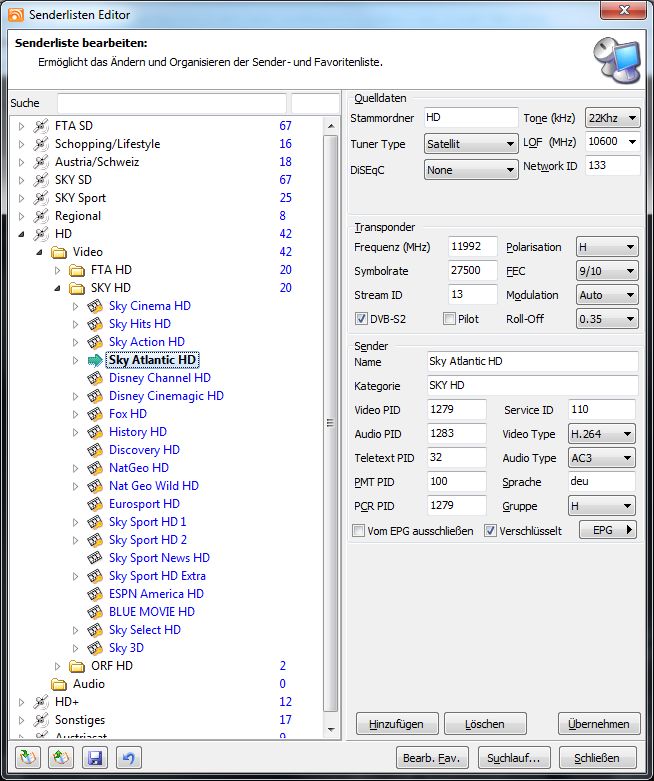
Task: Click the import list icon with down arrow
Action: pyautogui.click(x=29, y=759)
